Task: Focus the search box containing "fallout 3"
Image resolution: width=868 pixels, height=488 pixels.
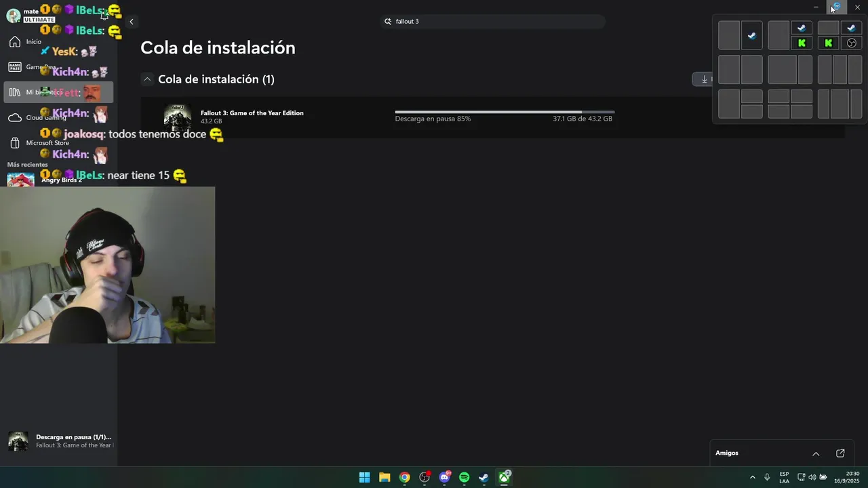Action: [x=492, y=22]
